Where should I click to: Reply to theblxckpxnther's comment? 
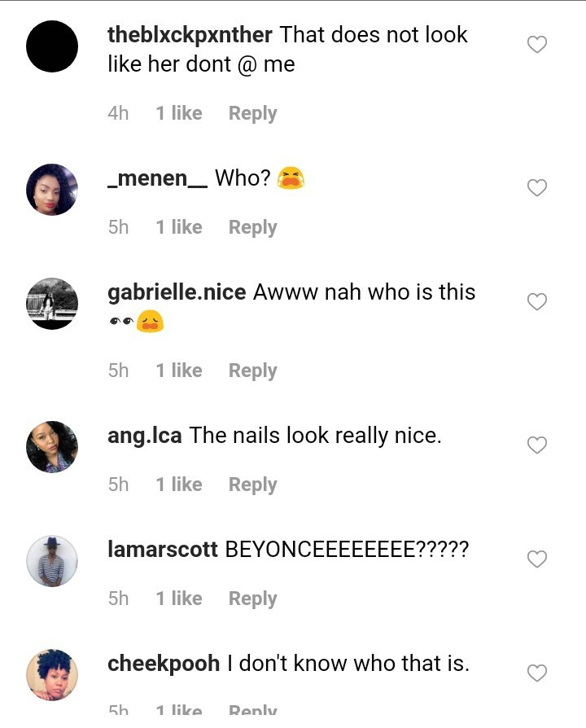(x=252, y=113)
